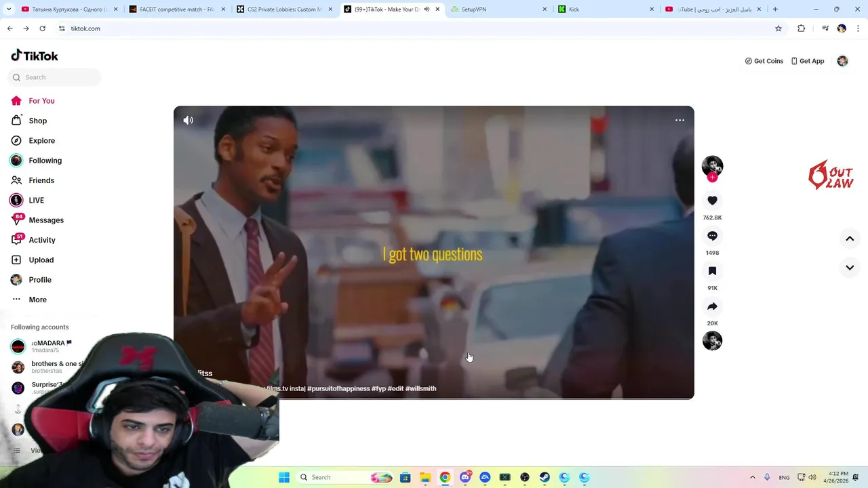This screenshot has height=488, width=868.
Task: Go to previous video with up chevron
Action: 850,239
